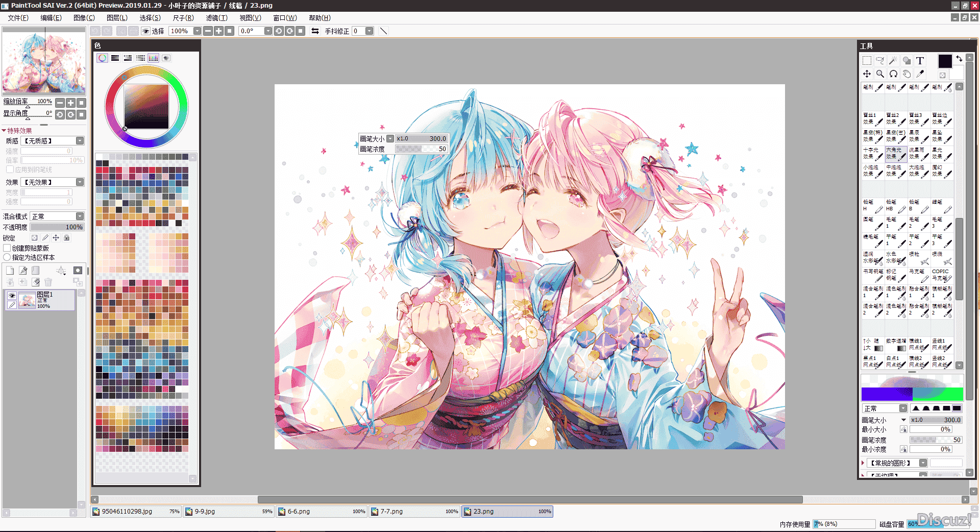Open the zoom 100% dropdown in toolbar
Viewport: 980px width, 532px height.
click(x=197, y=31)
